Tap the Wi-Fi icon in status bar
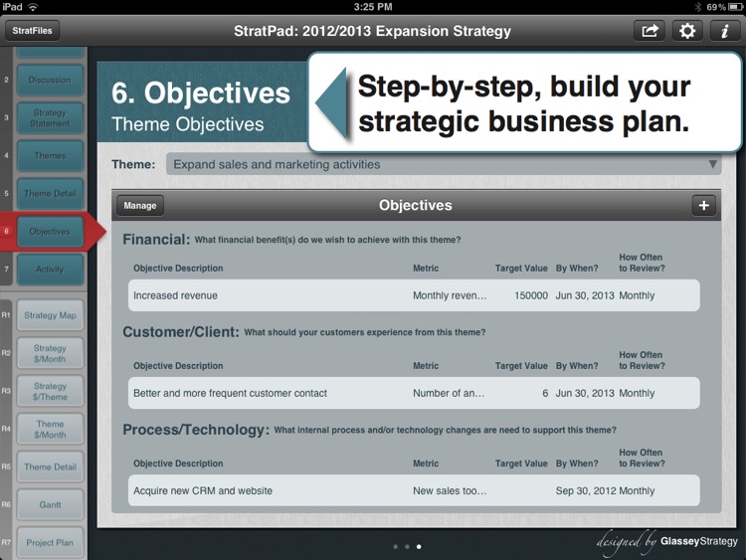746x560 pixels. click(x=33, y=7)
